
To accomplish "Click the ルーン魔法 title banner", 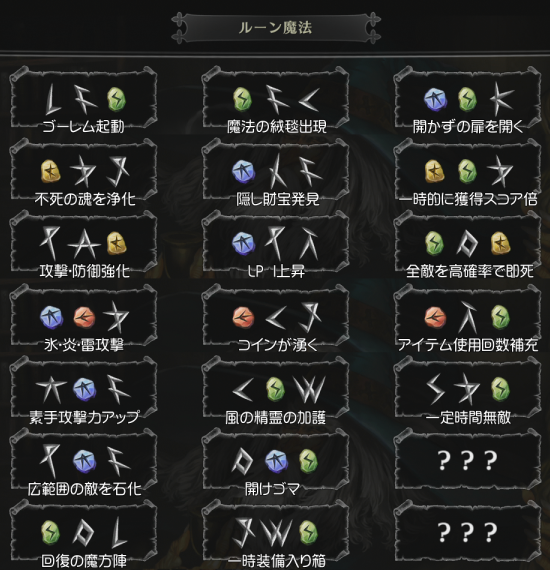I will tap(276, 28).
